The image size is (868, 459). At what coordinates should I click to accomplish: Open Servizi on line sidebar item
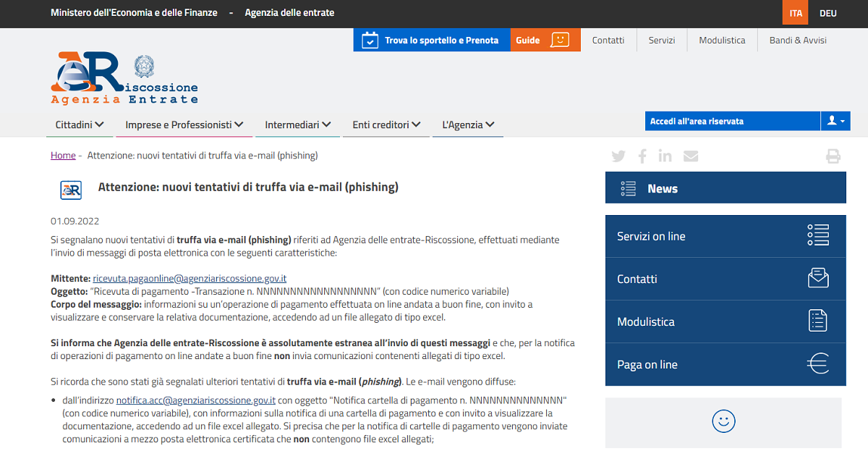pyautogui.click(x=726, y=236)
